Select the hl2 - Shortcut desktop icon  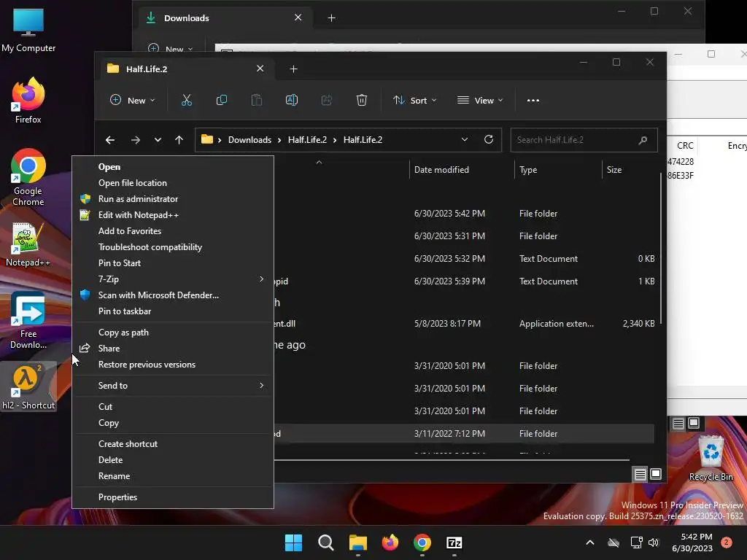tap(28, 386)
